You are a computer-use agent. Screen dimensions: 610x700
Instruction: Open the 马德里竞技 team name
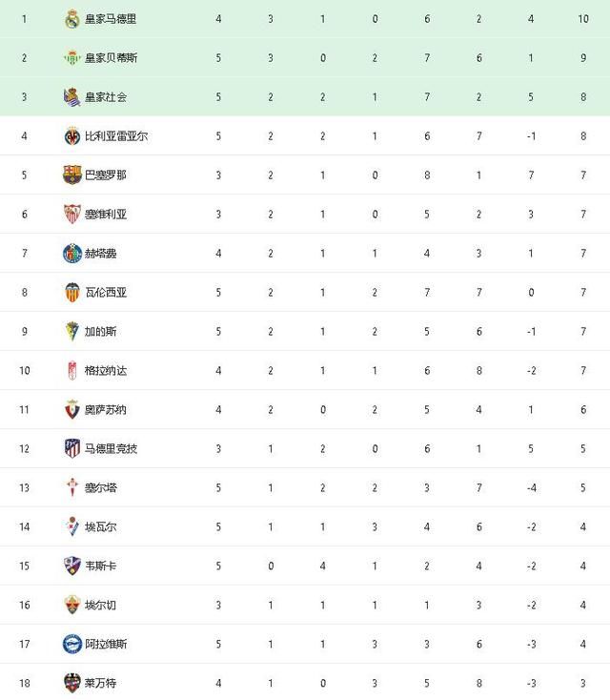tap(111, 448)
